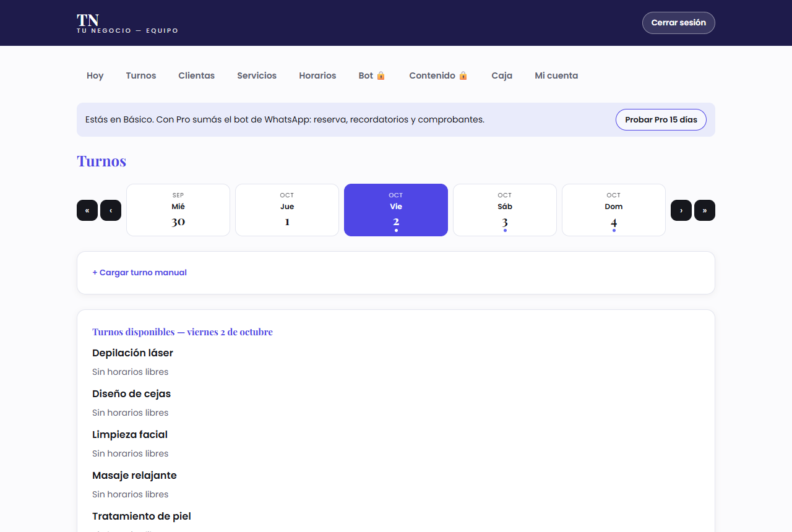
Task: Click the Turnos disponibles viernes 2 de octubre heading
Action: pos(183,332)
